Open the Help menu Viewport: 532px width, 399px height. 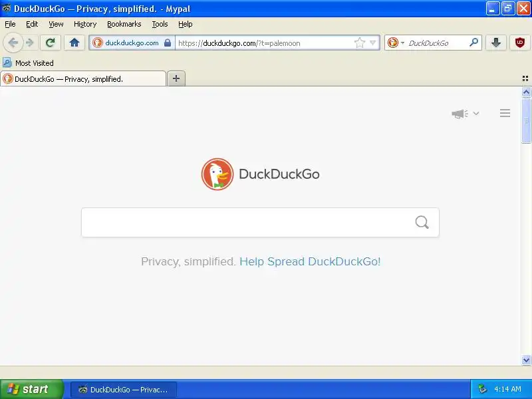coord(186,24)
